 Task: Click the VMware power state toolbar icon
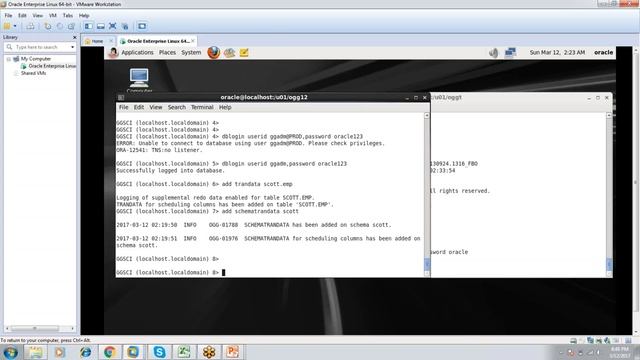7,26
